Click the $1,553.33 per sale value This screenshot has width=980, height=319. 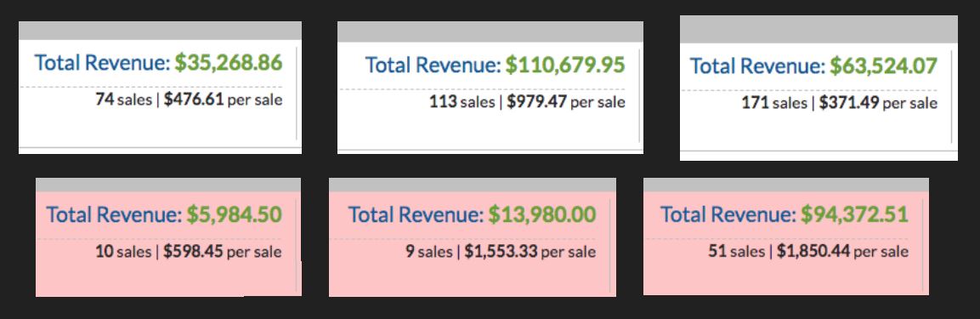click(501, 252)
